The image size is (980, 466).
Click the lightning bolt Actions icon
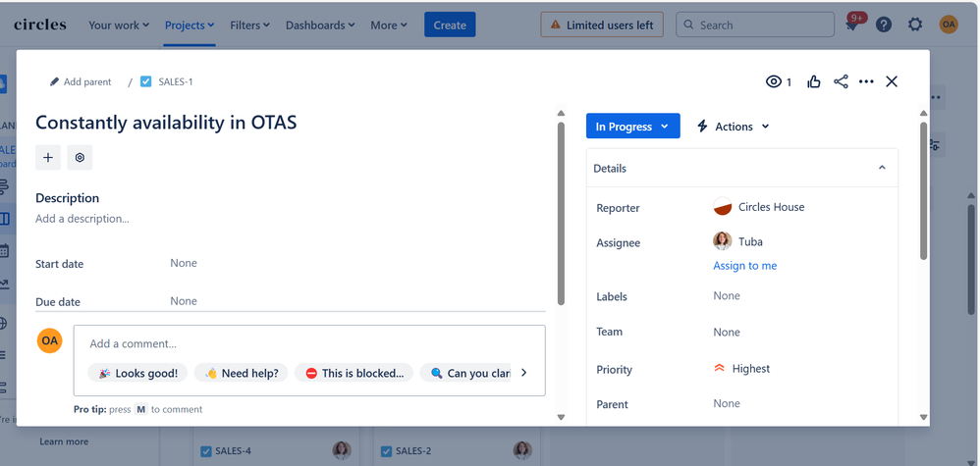tap(702, 127)
